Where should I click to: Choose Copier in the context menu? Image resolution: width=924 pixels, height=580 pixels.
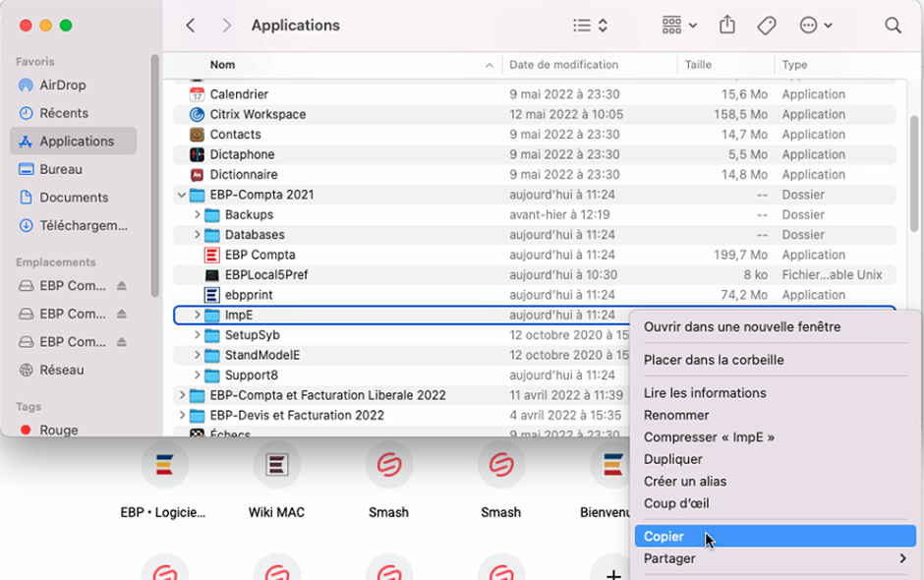[775, 537]
